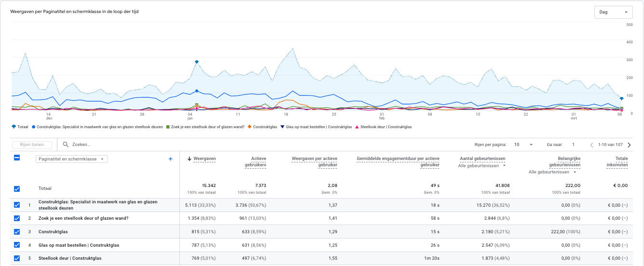Click the search magnifier icon
The height and width of the screenshot is (266, 644).
pos(66,145)
